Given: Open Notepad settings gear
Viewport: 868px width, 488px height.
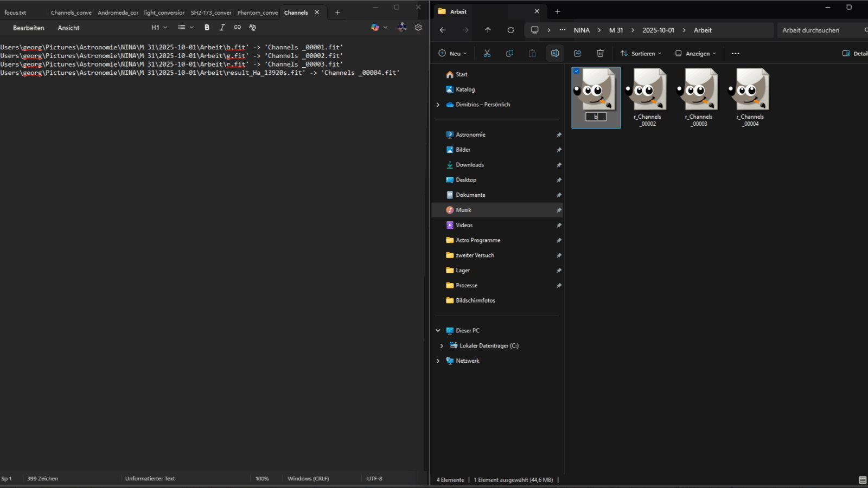Looking at the screenshot, I should coord(418,28).
